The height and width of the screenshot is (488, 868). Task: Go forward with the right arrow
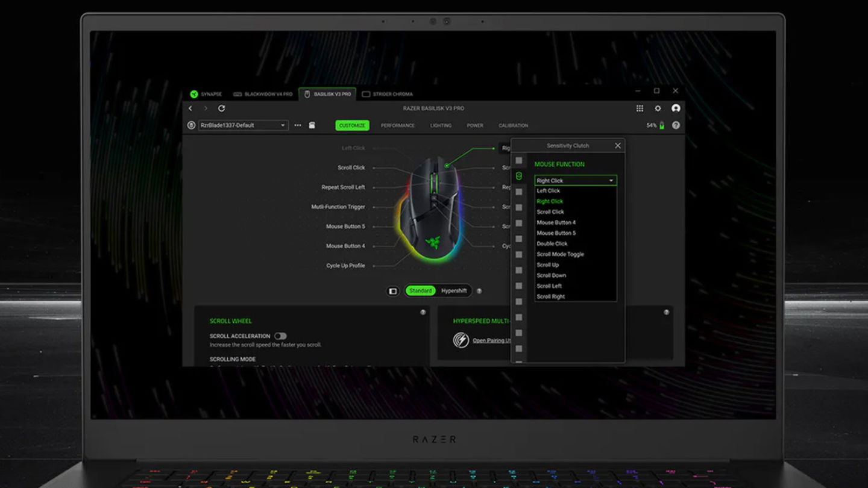[x=206, y=108]
